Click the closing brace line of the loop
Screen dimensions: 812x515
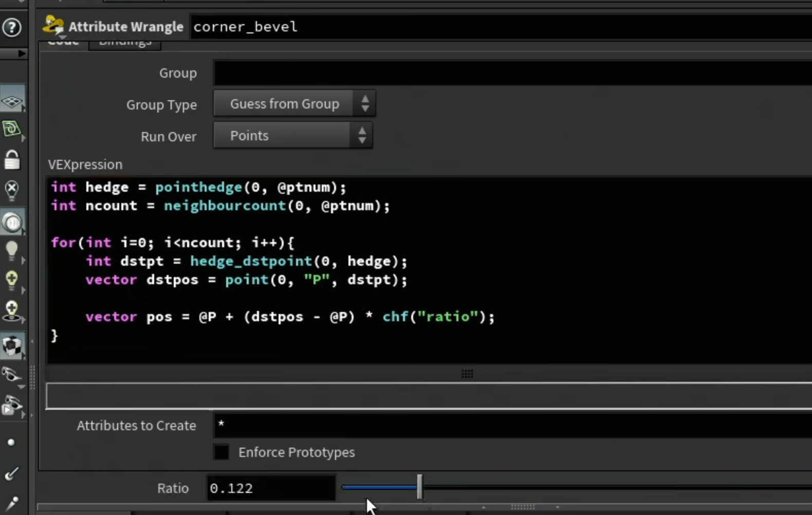54,336
